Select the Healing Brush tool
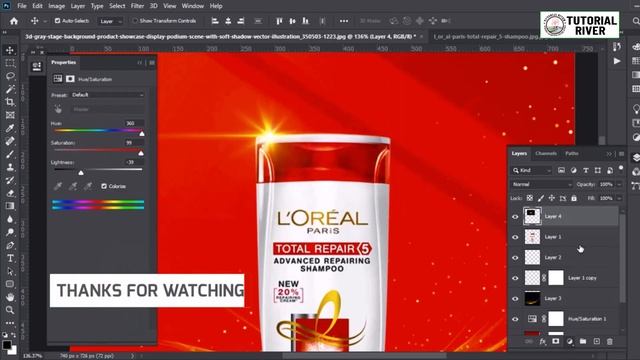Image resolution: width=640 pixels, height=360 pixels. coord(10,141)
